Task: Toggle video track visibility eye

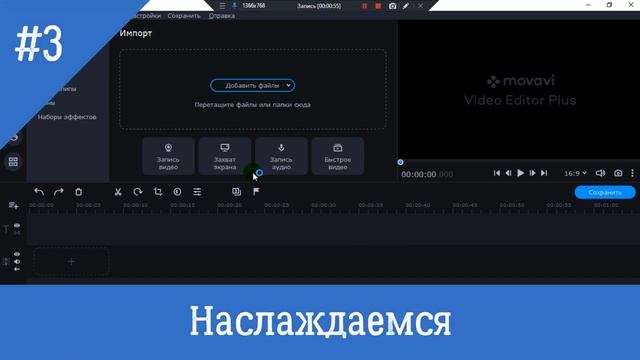Action: (17, 254)
